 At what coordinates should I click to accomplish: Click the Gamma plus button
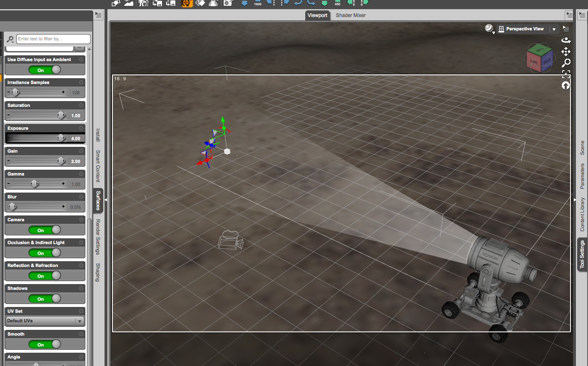(63, 183)
